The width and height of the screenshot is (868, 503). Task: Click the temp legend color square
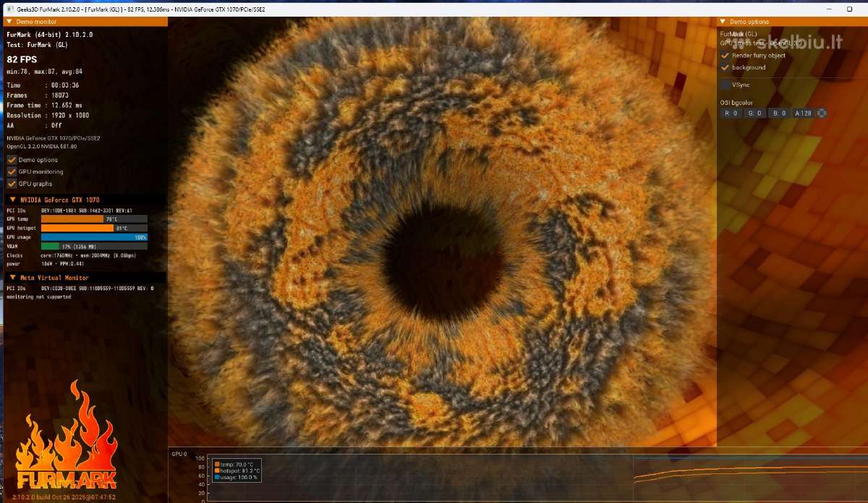[217, 465]
